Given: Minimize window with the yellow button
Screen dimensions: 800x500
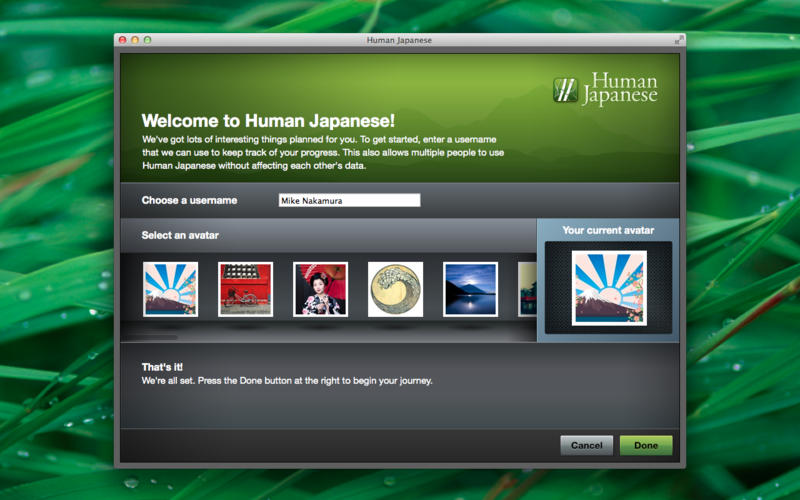Looking at the screenshot, I should tap(135, 40).
